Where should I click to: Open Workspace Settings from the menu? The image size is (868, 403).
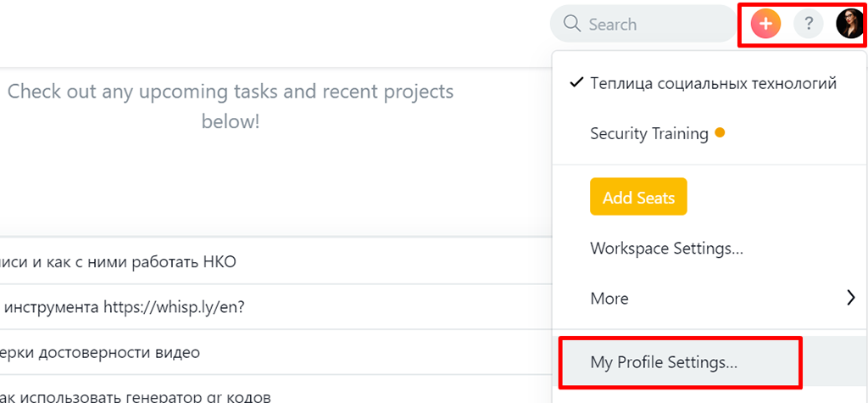666,249
